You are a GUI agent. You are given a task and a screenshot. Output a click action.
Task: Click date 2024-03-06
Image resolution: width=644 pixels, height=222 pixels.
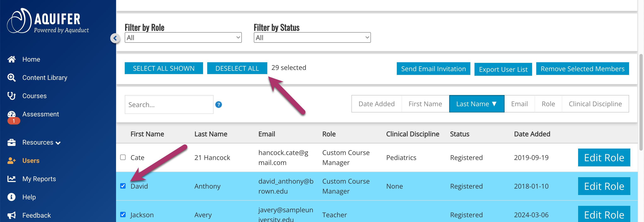[x=531, y=215]
